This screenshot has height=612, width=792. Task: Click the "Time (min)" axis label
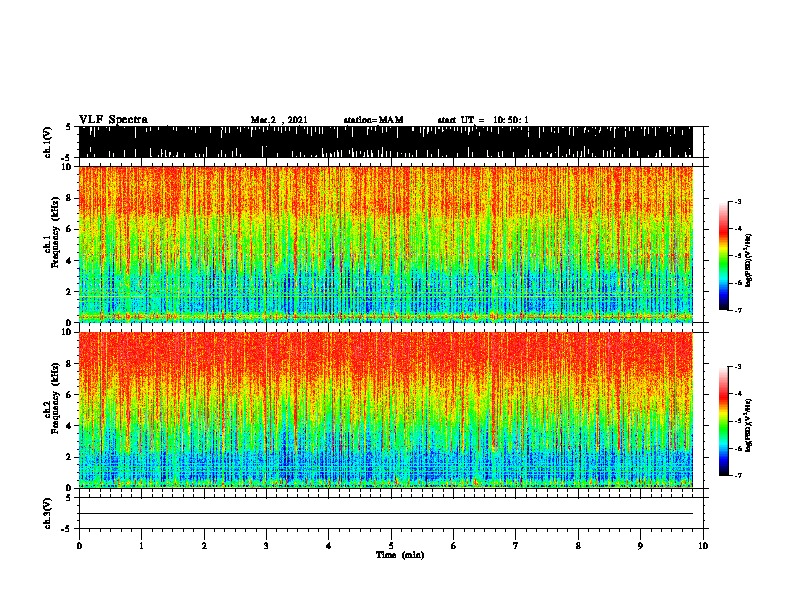pos(400,555)
